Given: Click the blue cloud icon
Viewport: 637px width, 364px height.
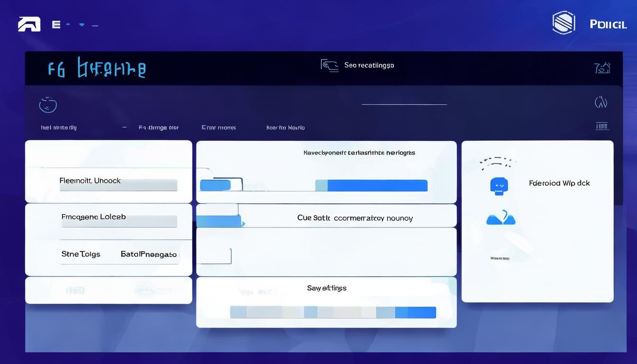Looking at the screenshot, I should click(500, 218).
